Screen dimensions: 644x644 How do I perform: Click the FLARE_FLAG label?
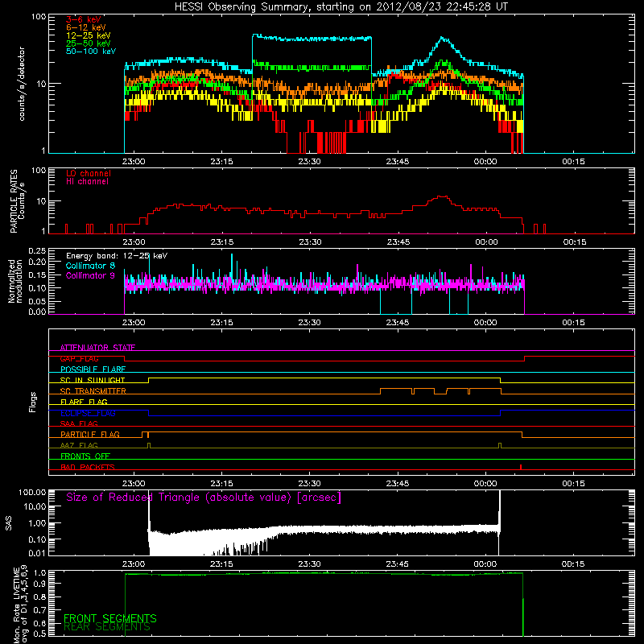pyautogui.click(x=84, y=402)
